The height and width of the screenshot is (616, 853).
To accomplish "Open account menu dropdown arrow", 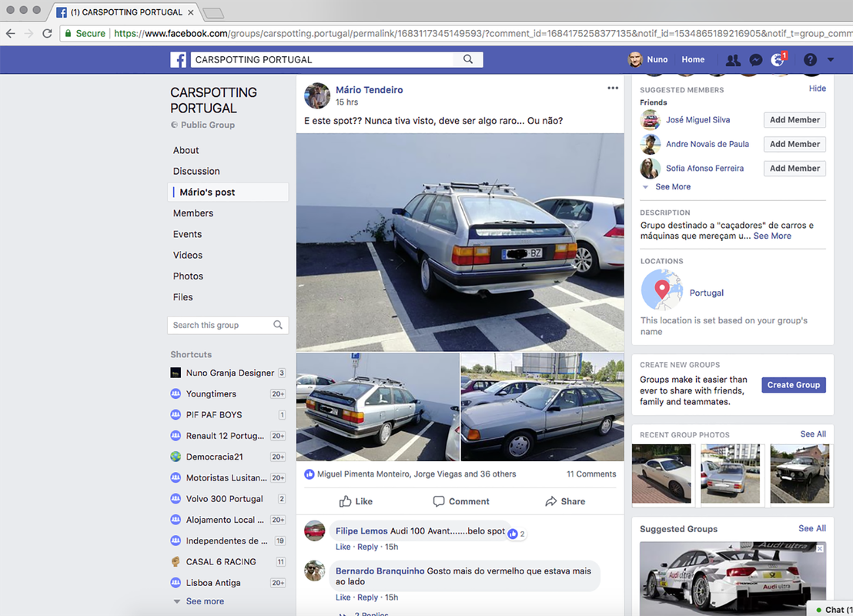I will [831, 60].
